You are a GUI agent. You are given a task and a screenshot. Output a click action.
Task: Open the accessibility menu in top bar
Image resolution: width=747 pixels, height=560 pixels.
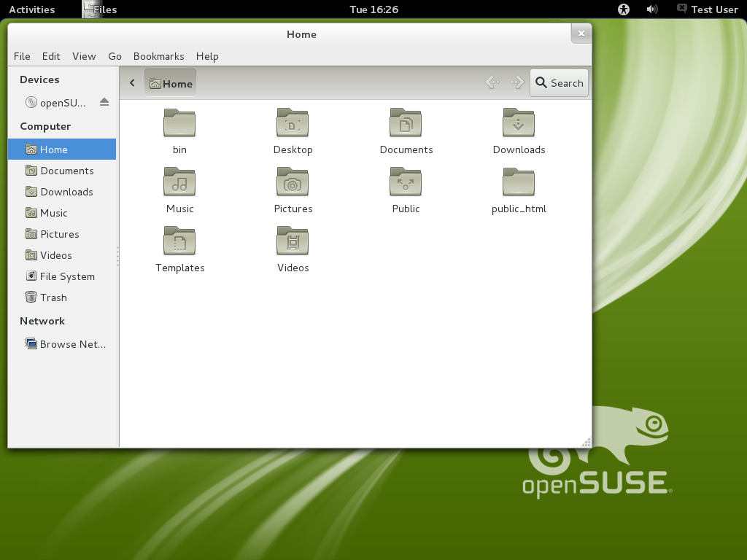624,9
